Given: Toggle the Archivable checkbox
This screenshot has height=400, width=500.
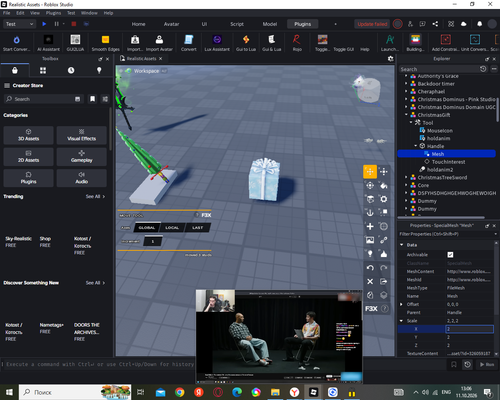Looking at the screenshot, I should (450, 255).
